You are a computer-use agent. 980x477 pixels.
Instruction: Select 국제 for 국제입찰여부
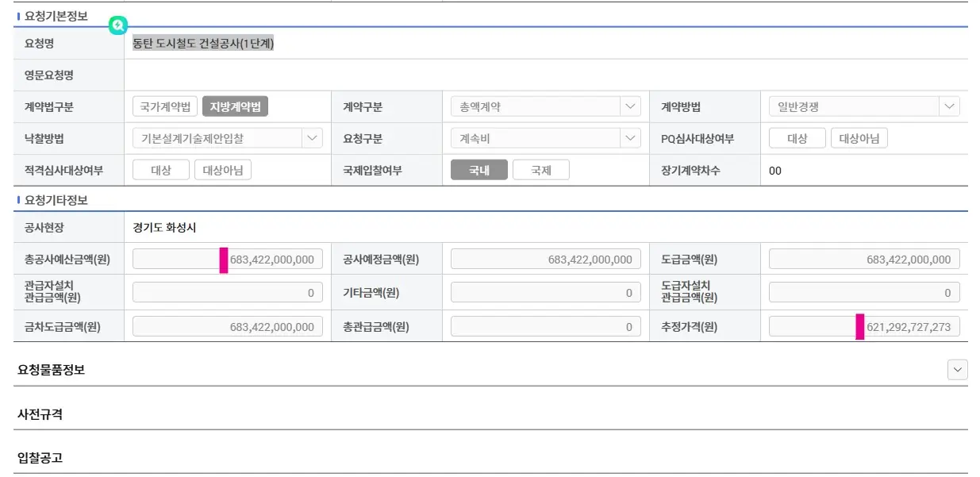(x=540, y=170)
